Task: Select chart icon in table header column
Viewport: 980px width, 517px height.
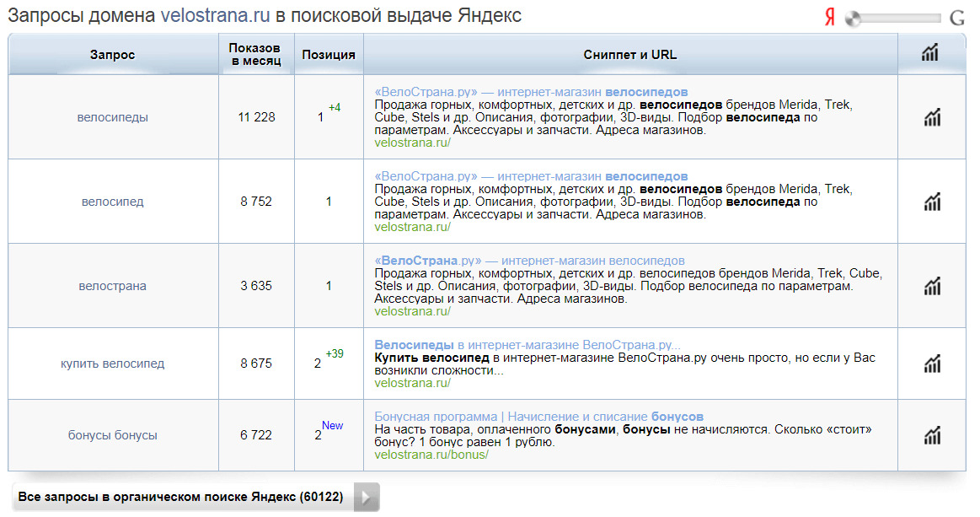Action: tap(931, 52)
